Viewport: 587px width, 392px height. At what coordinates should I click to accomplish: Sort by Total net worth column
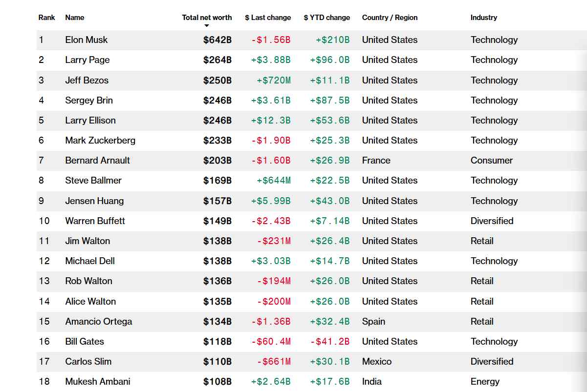(x=207, y=18)
